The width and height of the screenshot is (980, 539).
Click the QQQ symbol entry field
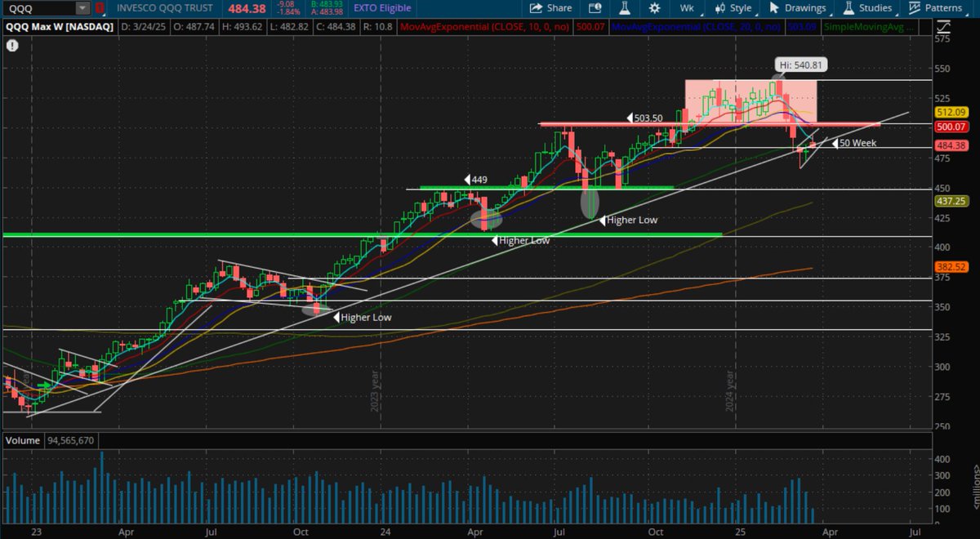pyautogui.click(x=39, y=8)
